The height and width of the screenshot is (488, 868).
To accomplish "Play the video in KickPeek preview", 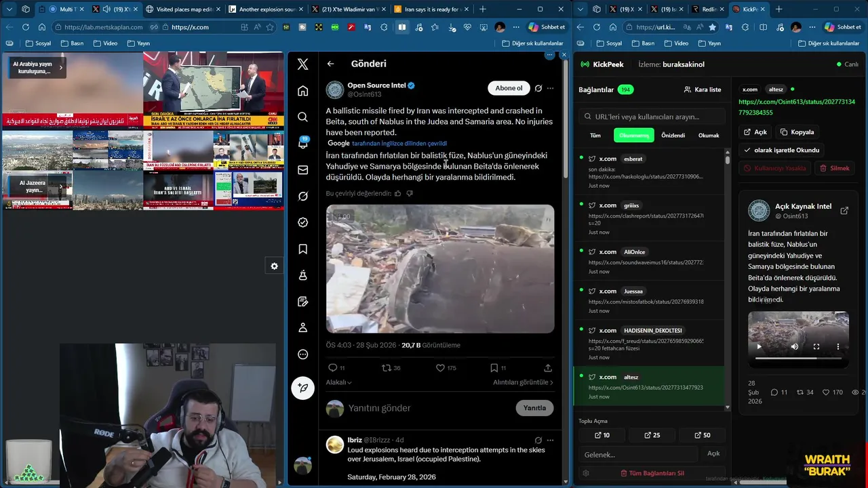I will click(759, 346).
